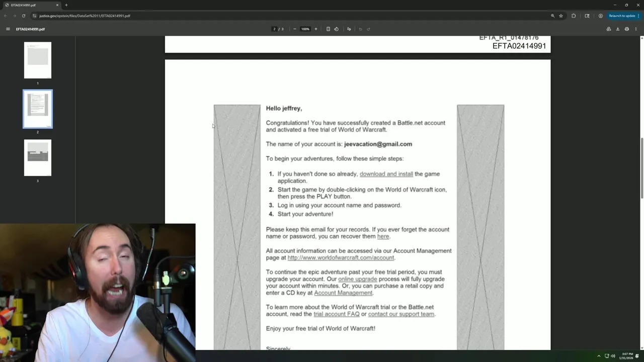Open the browser side panel icon
Screen dimensions: 644x362
tap(587, 16)
